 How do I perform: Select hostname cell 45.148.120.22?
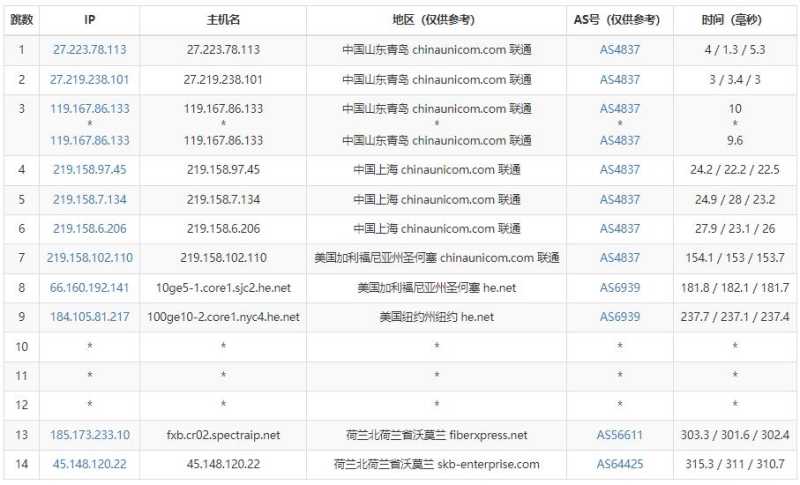[223, 464]
